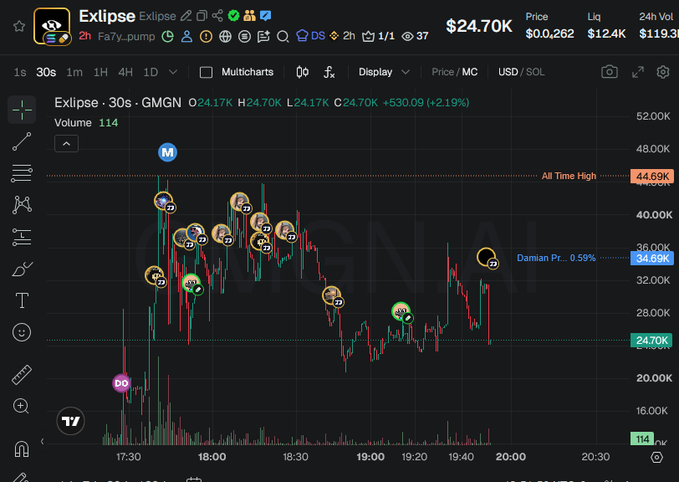
Task: Click the purple DD chart marker
Action: point(121,383)
